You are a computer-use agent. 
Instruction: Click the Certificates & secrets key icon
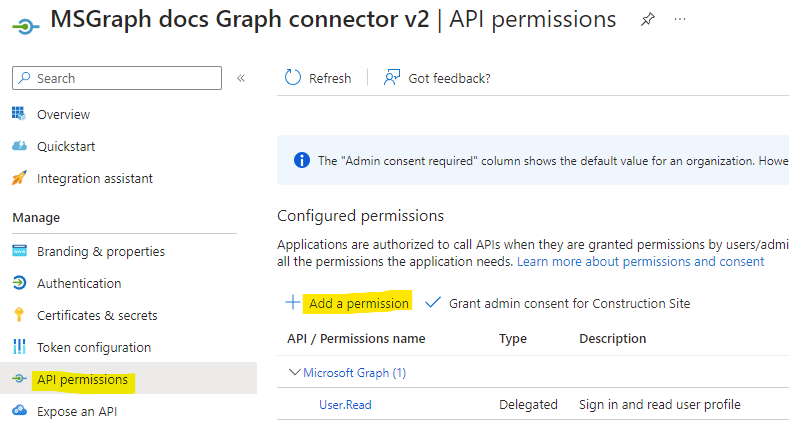19,314
